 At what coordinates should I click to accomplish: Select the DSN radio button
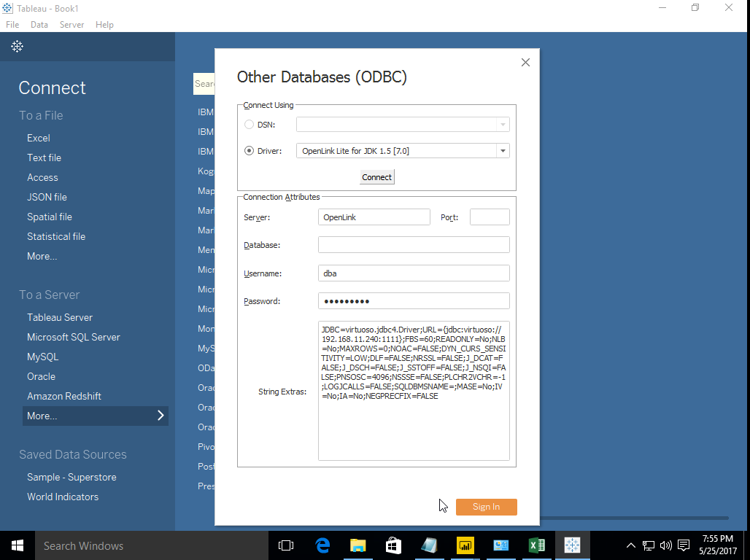(249, 125)
